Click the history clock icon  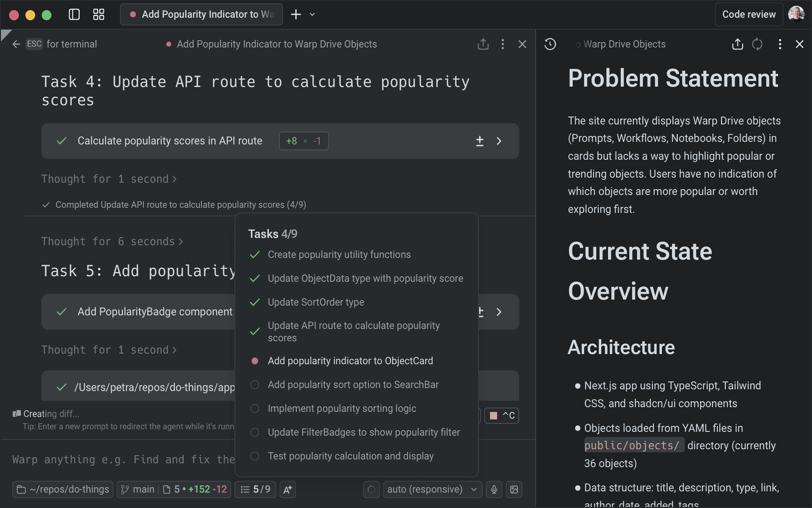tap(550, 44)
